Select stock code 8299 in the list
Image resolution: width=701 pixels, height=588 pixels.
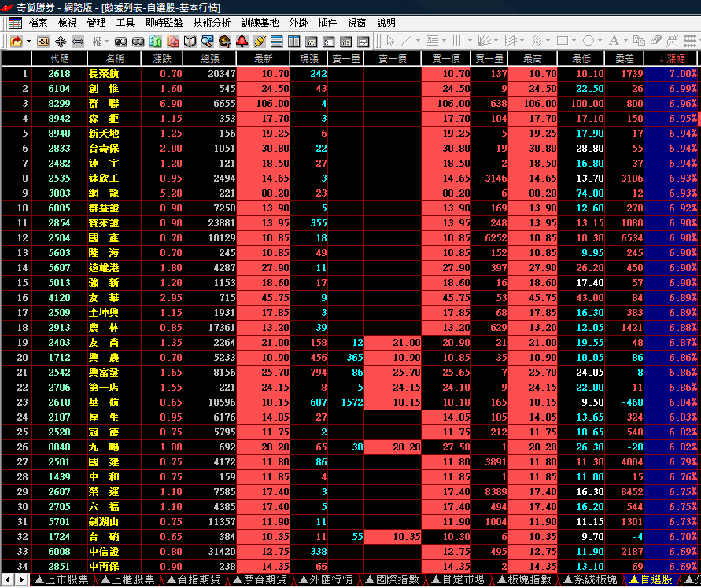click(60, 104)
